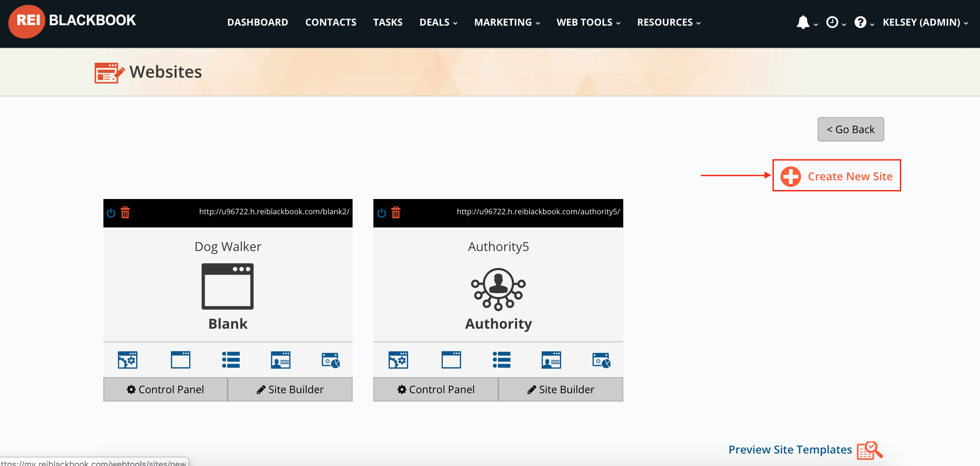
Task: Click the Websites page header icon
Action: 110,72
